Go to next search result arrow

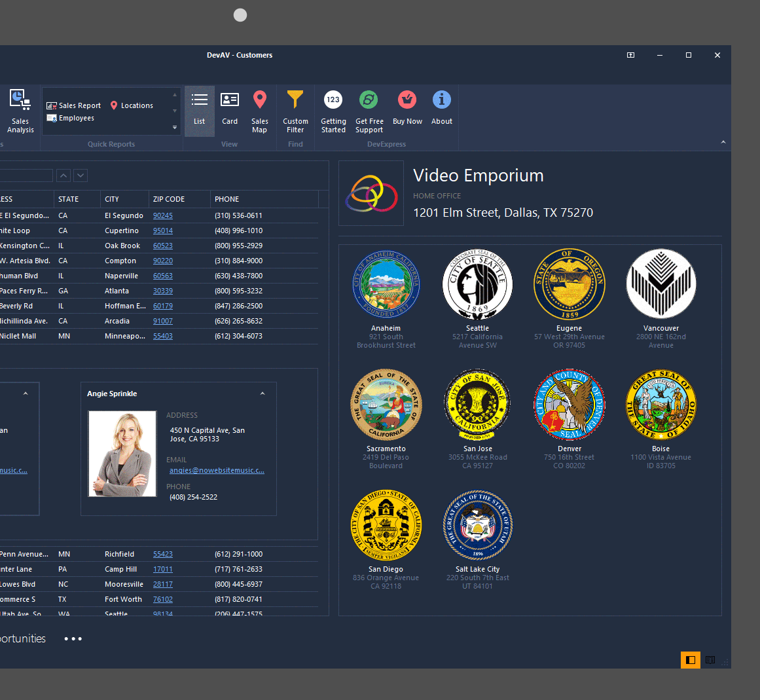(x=81, y=175)
